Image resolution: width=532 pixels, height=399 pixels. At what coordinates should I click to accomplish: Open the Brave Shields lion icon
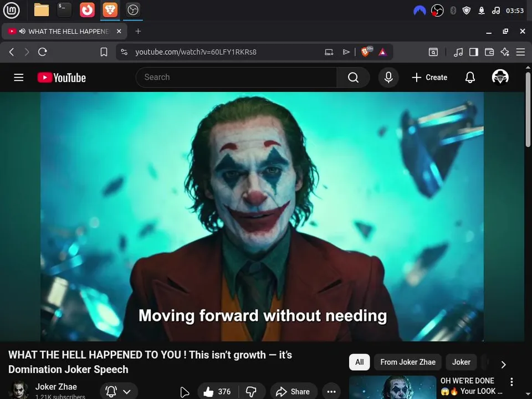(x=366, y=52)
